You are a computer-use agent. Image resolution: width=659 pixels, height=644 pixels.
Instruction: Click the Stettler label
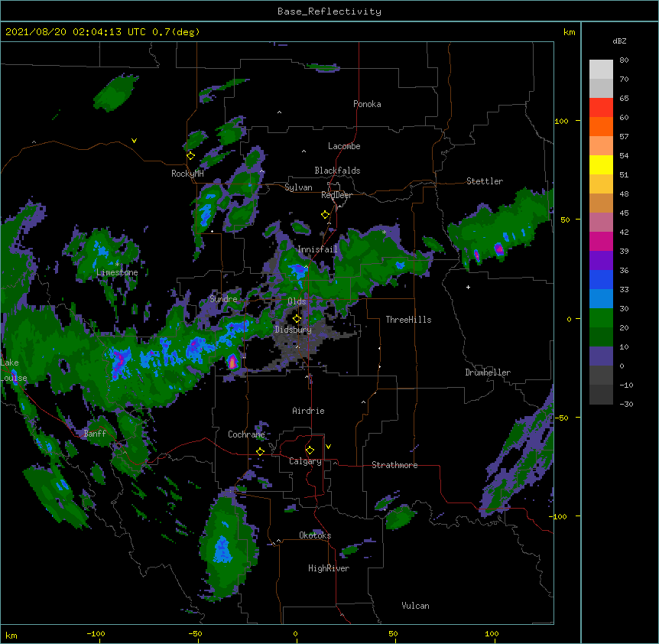coord(485,181)
